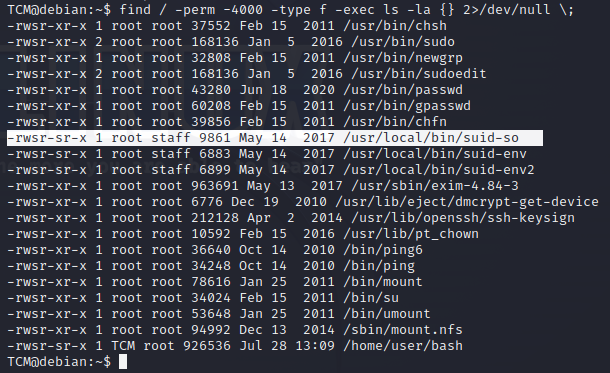Click the /sbin/mount.nfs path
The height and width of the screenshot is (373, 610).
coord(403,330)
